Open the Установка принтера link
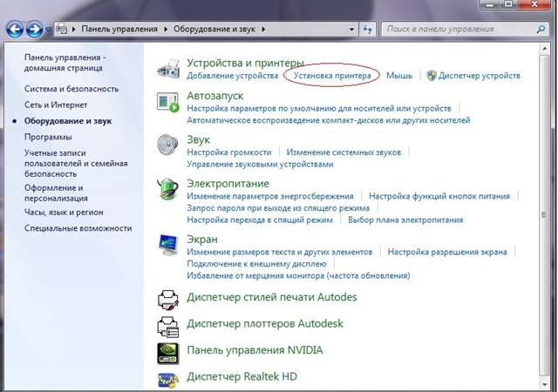Image resolution: width=558 pixels, height=392 pixels. point(332,76)
